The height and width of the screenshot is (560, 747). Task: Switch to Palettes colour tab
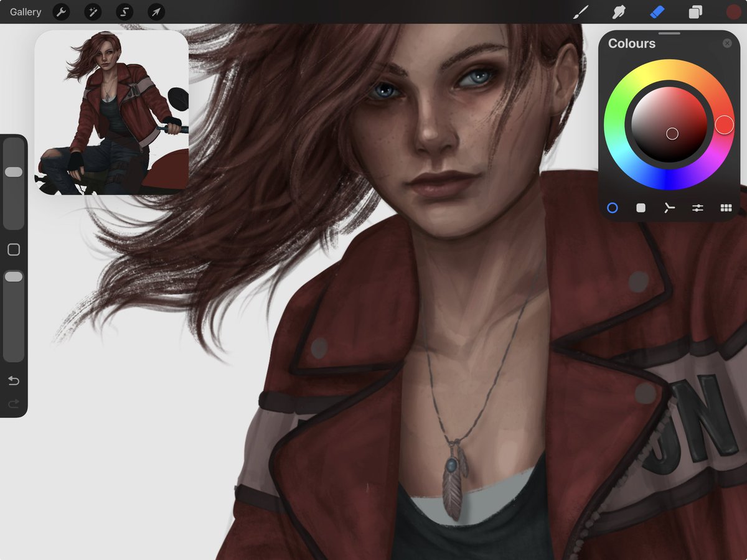click(x=726, y=208)
